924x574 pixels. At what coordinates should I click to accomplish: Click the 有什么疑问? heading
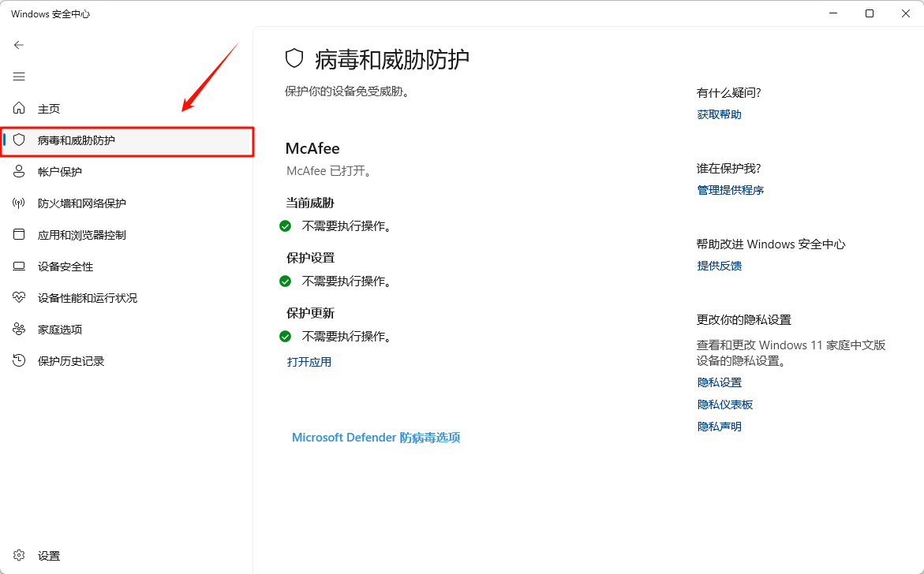(x=728, y=93)
